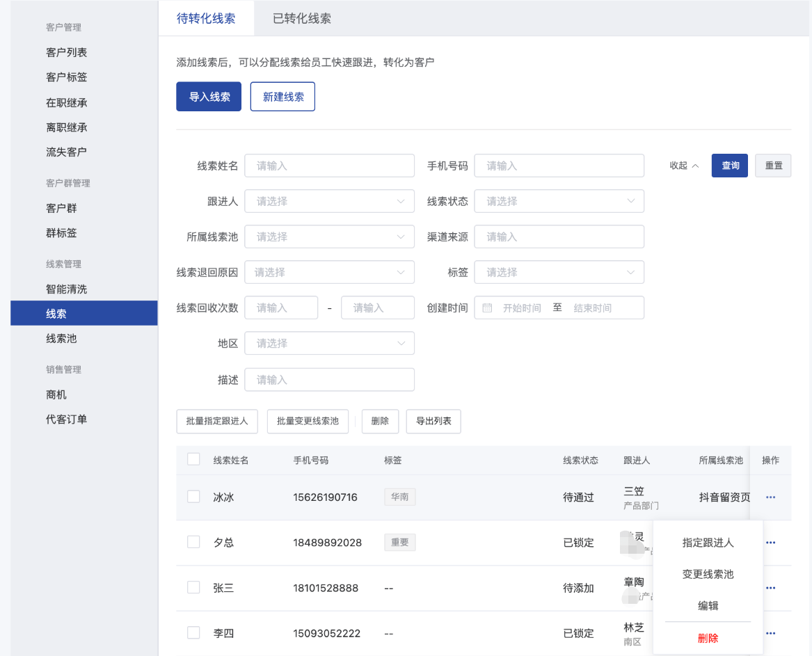Choose 变更线索池 in the popup menu
The height and width of the screenshot is (656, 812).
(708, 574)
